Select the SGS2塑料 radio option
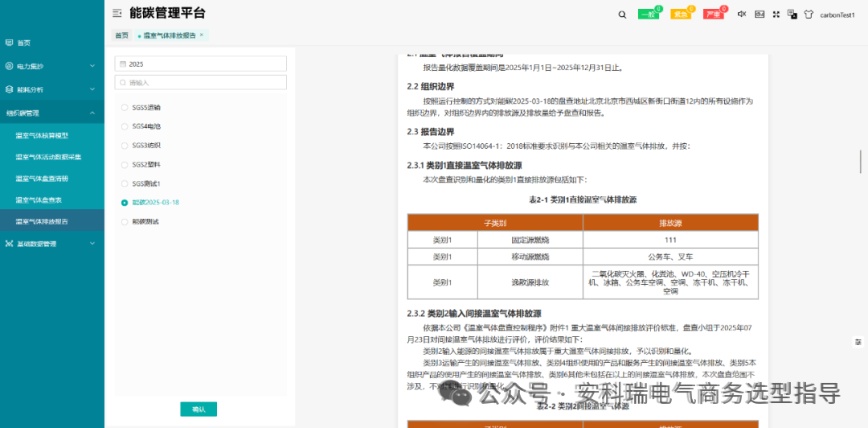This screenshot has width=868, height=428. pos(125,165)
